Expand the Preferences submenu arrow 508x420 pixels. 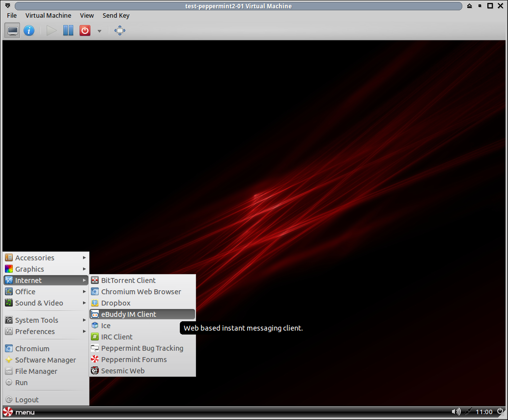click(x=84, y=332)
